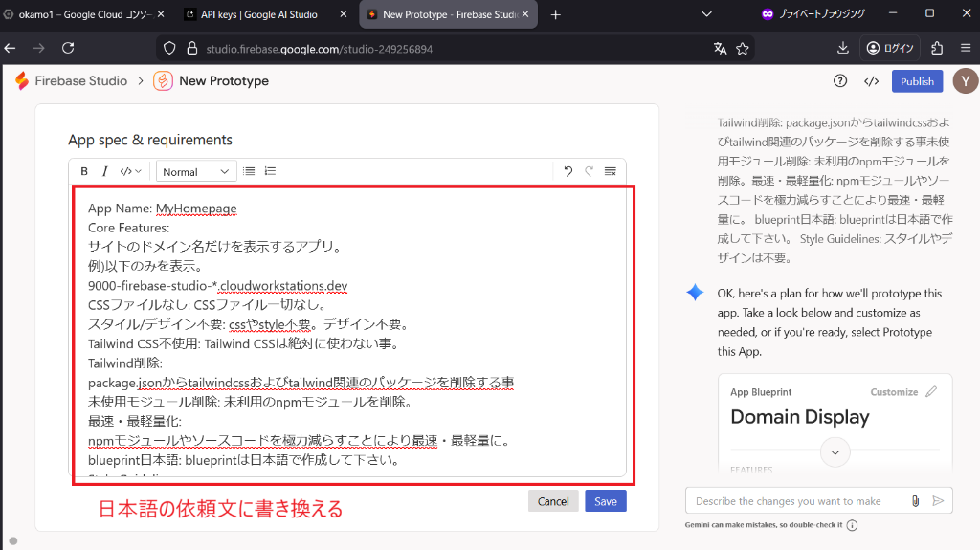Click the App spec & requirements heading
Viewport: 980px width, 550px height.
[x=150, y=140]
